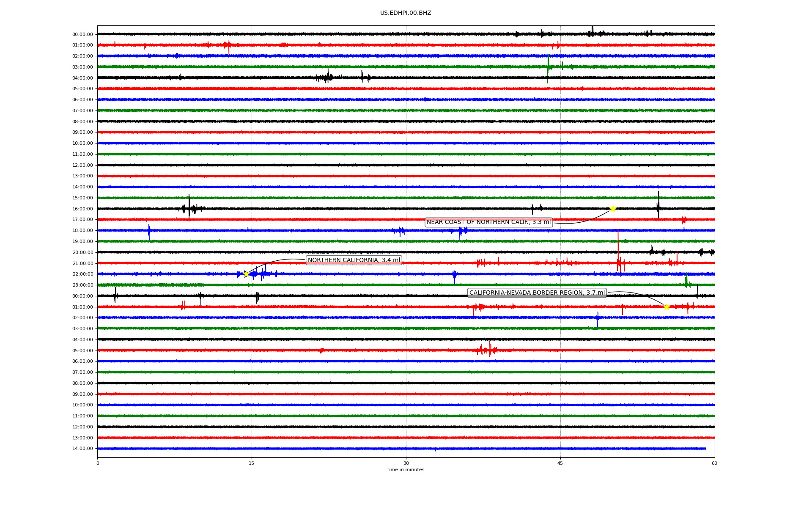812x508 pixels.
Task: Click the x-axis tick label 15
Action: [x=252, y=463]
